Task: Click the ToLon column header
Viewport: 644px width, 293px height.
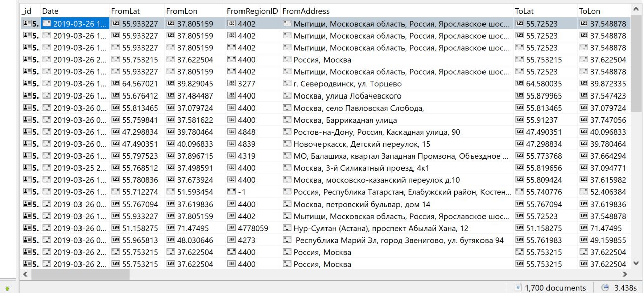Action: click(x=590, y=11)
